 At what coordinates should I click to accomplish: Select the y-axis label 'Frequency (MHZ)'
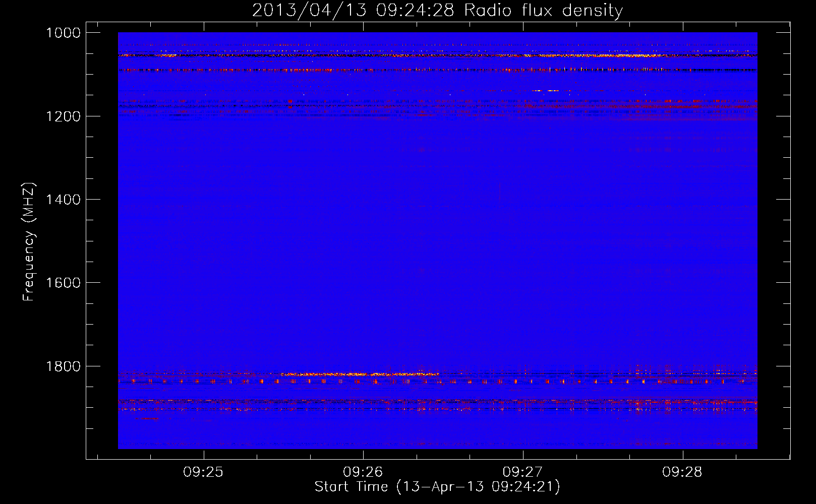pos(29,242)
